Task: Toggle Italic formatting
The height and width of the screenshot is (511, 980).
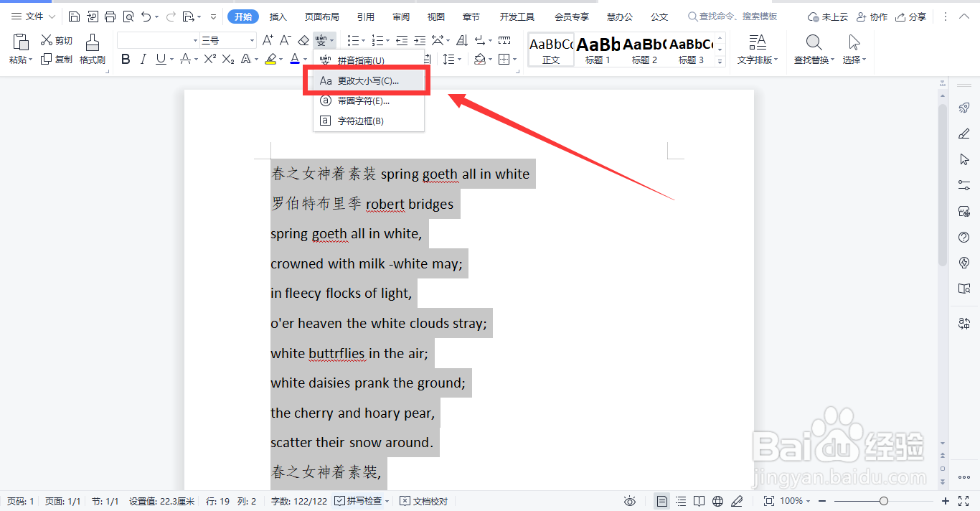Action: point(143,60)
